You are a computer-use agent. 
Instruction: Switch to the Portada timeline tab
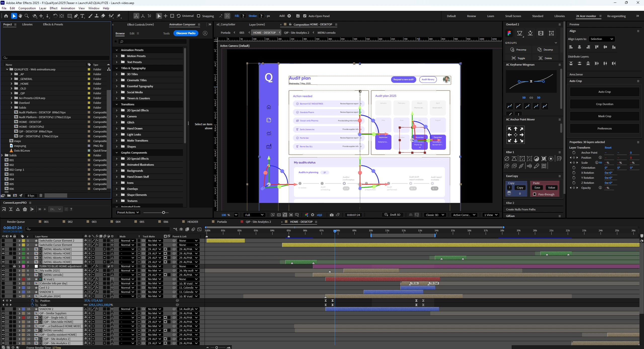222,222
